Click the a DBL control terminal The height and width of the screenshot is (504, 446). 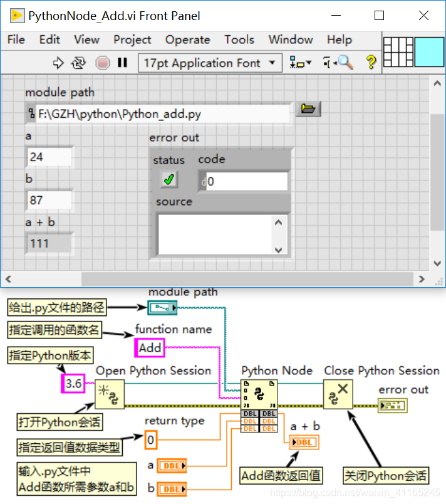pos(172,466)
